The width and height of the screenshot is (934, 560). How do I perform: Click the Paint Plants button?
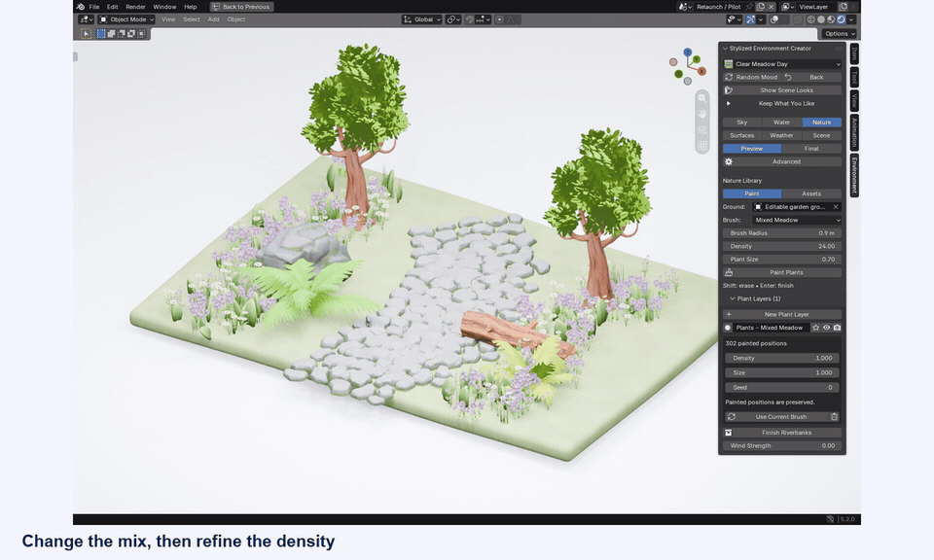(782, 272)
